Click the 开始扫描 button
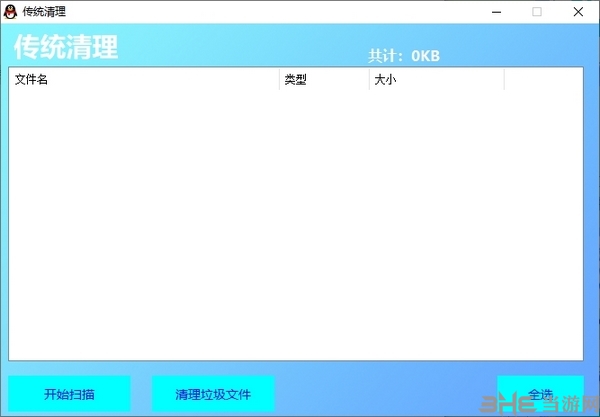 [x=69, y=394]
